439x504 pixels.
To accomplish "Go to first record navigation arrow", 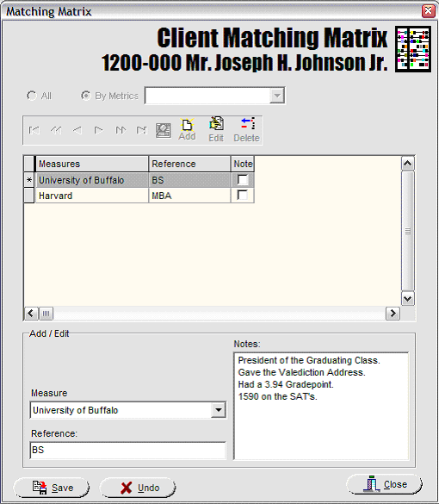I will click(x=34, y=130).
